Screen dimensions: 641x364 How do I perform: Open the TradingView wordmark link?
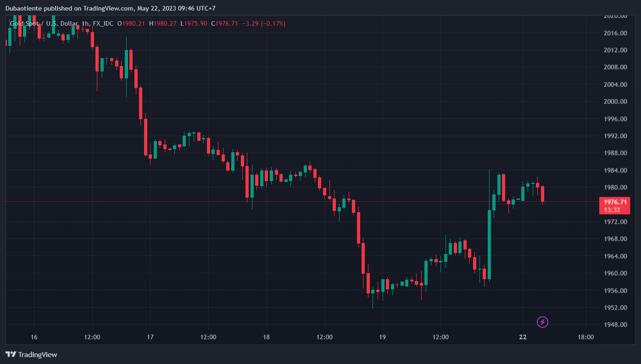click(x=38, y=354)
